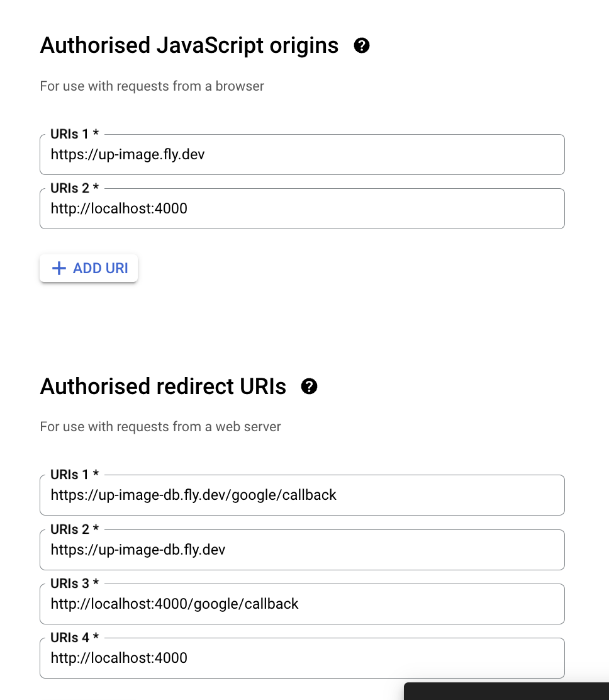
Task: Select the https://up-image-db.fly.dev redirect URI field
Action: tap(302, 550)
